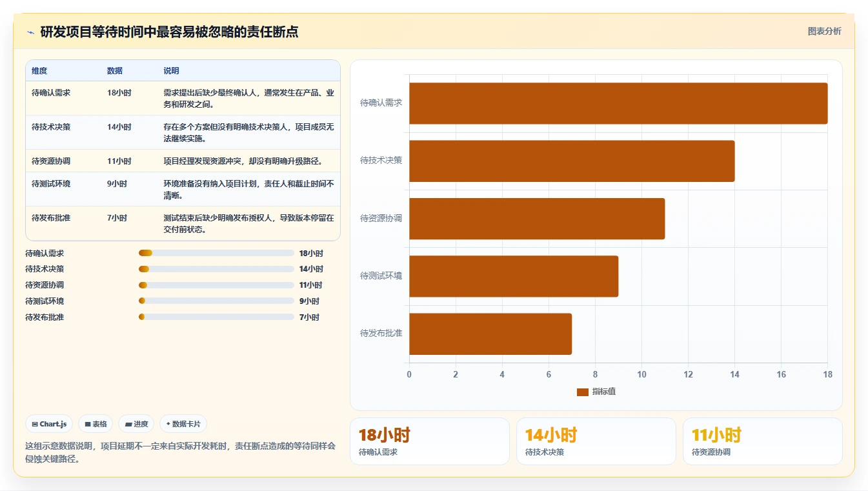Click the 待技术决策 bar in the chart

point(572,161)
